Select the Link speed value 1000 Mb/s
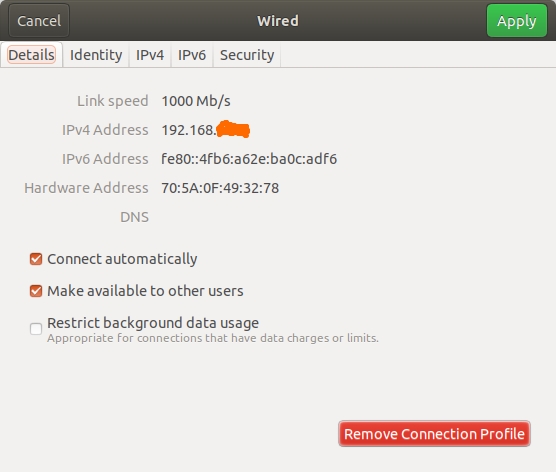556x472 pixels. (x=196, y=101)
